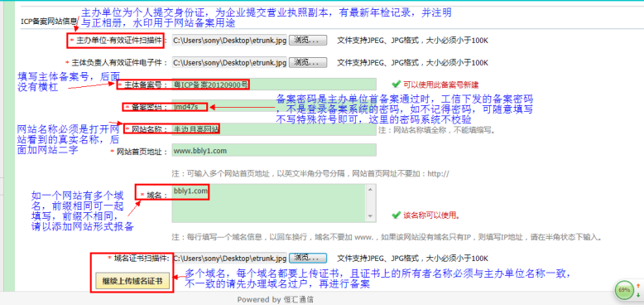Viewport: 644px width, 305px height.
Task: Browse file for 域名证书扫描件
Action: coord(308,258)
